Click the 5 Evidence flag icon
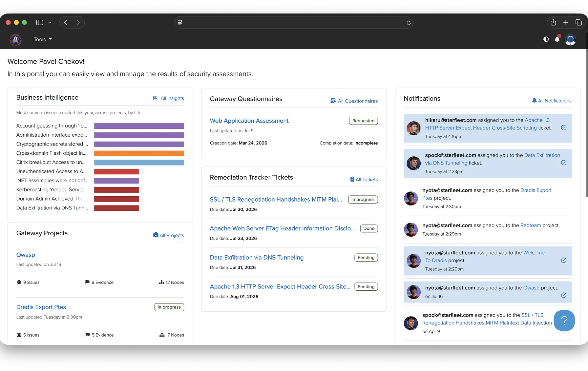The width and height of the screenshot is (588, 371). [x=87, y=335]
